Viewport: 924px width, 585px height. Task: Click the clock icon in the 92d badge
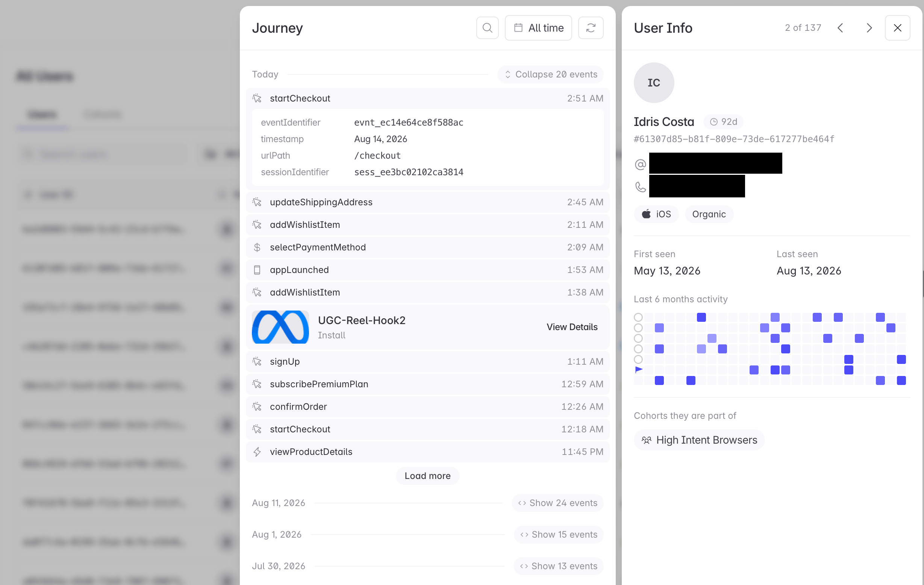point(714,122)
